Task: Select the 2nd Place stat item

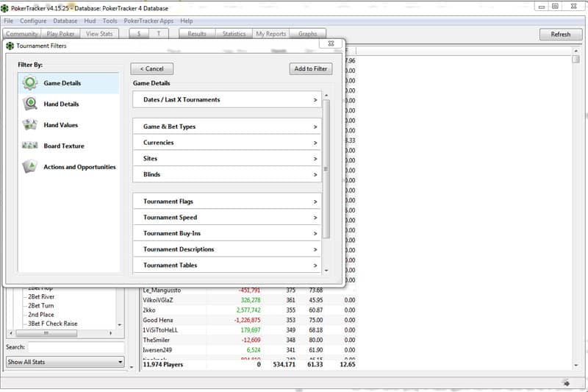Action: click(x=41, y=315)
